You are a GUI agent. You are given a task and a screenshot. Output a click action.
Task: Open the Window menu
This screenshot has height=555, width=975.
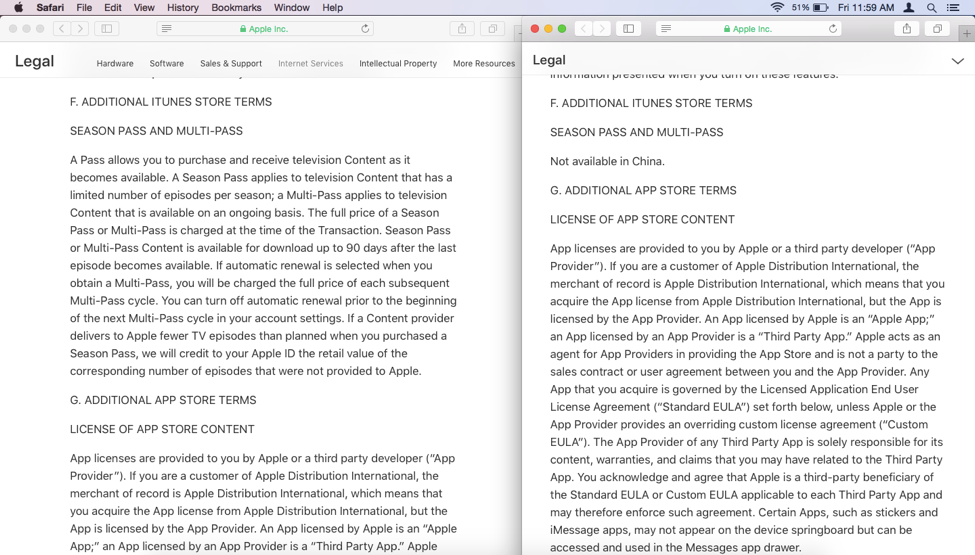(292, 7)
